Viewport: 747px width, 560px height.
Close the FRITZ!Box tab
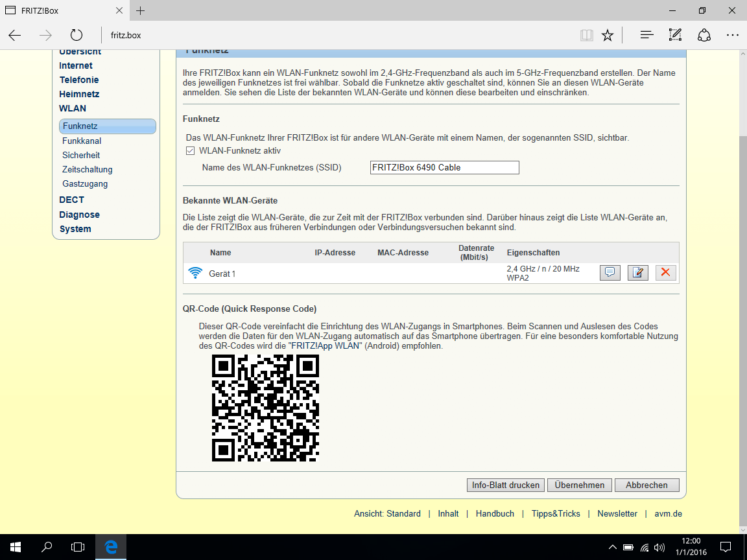[119, 10]
